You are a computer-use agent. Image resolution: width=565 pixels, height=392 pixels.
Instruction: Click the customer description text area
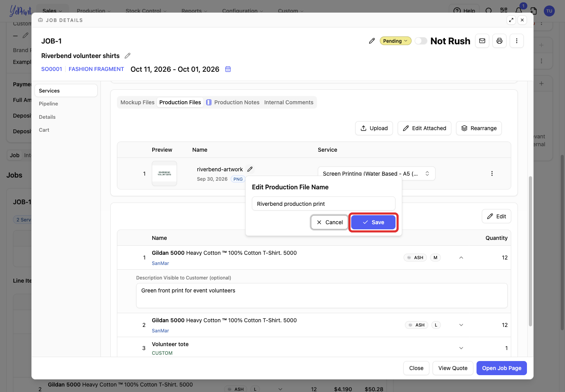click(322, 296)
